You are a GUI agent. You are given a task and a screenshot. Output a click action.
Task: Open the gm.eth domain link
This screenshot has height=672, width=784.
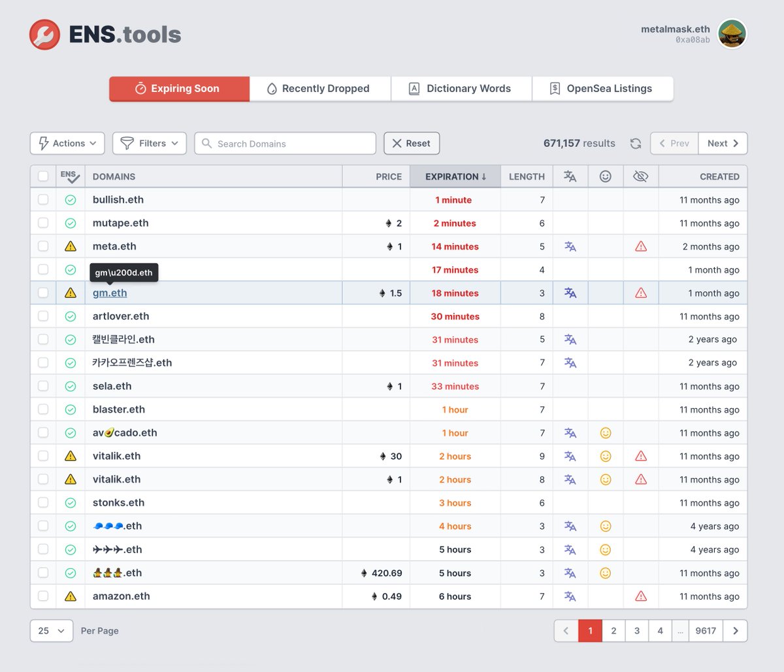pyautogui.click(x=110, y=293)
